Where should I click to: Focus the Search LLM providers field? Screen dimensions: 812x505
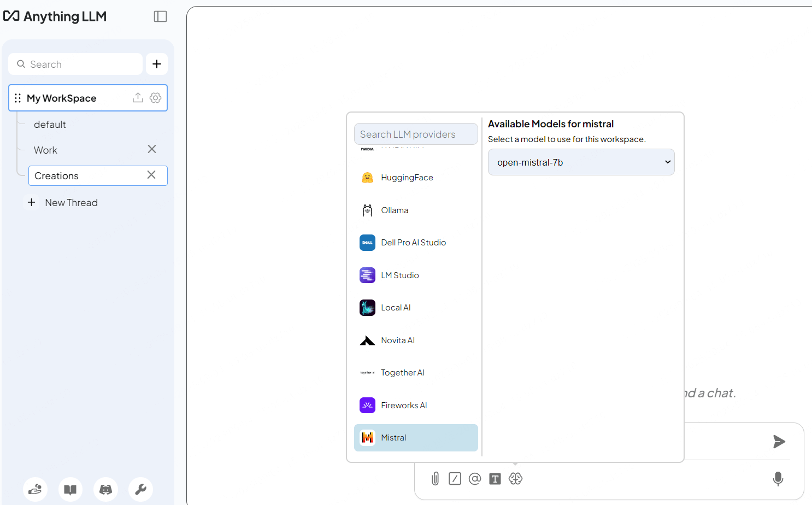(416, 134)
